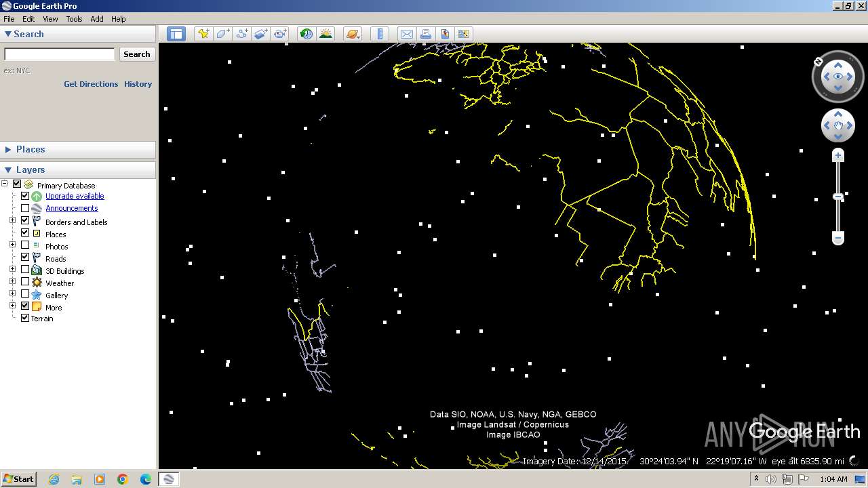The image size is (868, 488).
Task: Save image from the toolbar
Action: pos(445,34)
